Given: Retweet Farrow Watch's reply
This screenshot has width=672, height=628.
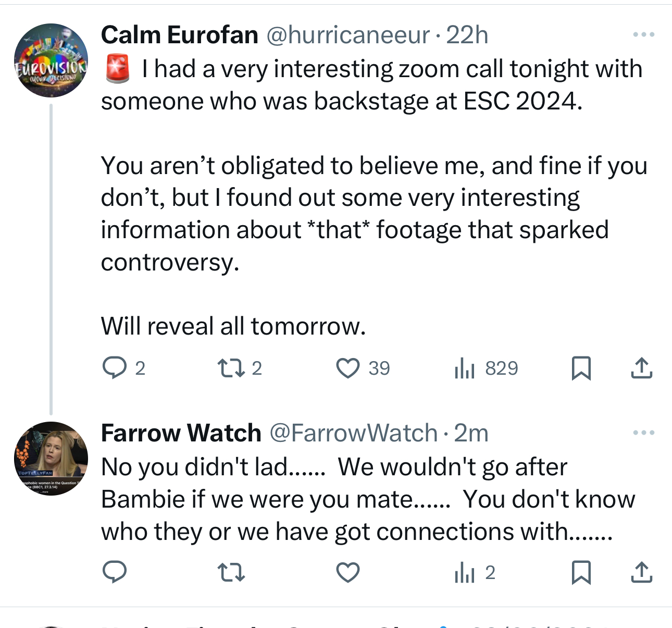Looking at the screenshot, I should (x=231, y=572).
